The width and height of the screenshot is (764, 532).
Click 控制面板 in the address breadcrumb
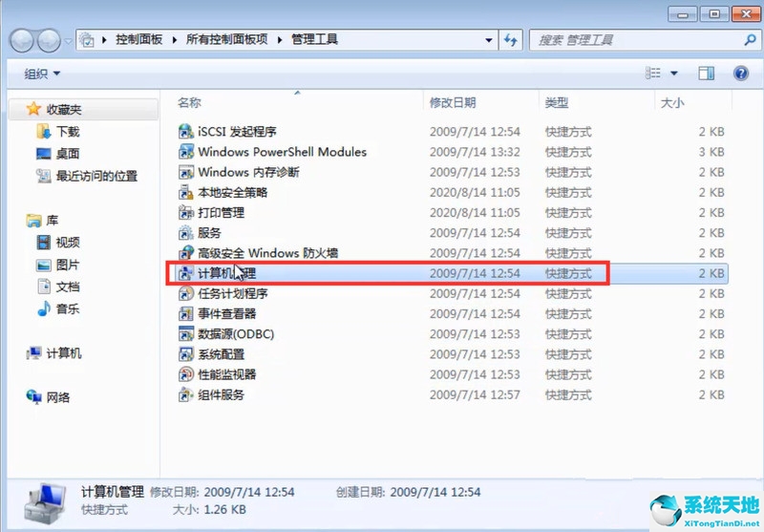pos(138,39)
